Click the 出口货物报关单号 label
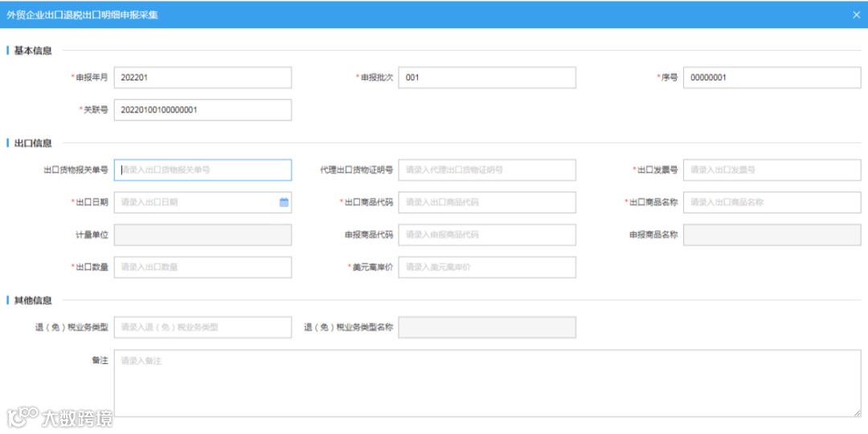868x434 pixels. click(x=76, y=170)
